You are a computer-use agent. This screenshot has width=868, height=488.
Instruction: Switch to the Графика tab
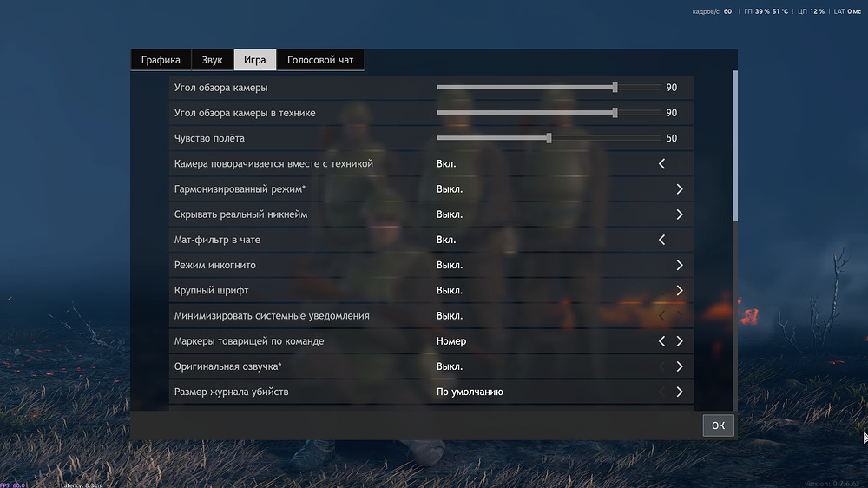pos(161,60)
